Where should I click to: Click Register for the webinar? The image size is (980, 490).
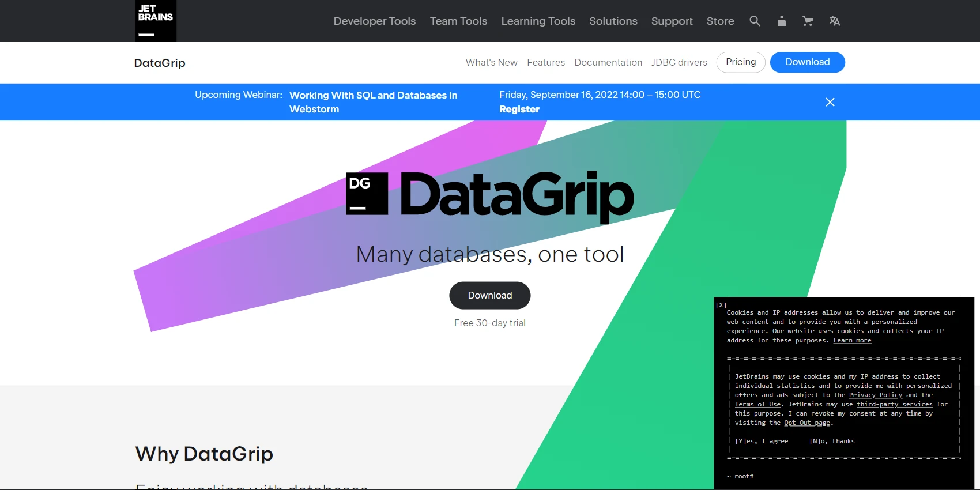[519, 109]
